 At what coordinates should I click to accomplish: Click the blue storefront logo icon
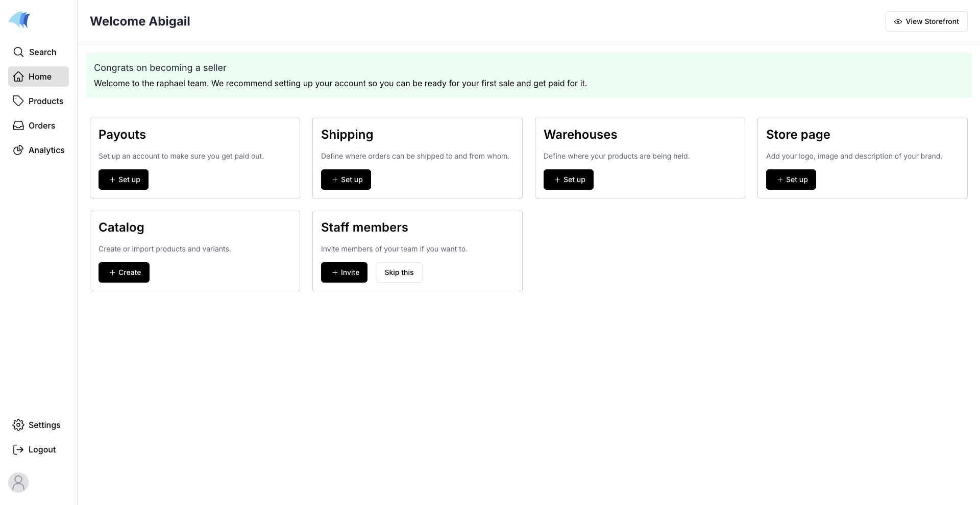(x=19, y=20)
